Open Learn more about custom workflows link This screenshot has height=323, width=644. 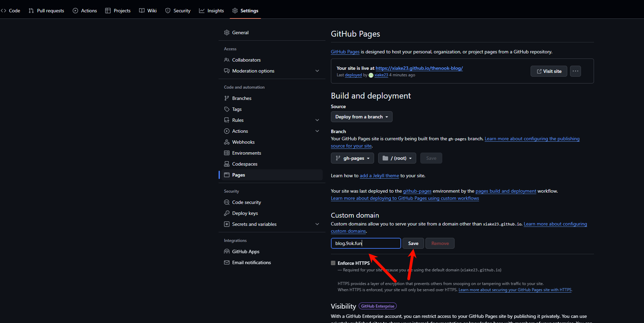click(x=405, y=198)
